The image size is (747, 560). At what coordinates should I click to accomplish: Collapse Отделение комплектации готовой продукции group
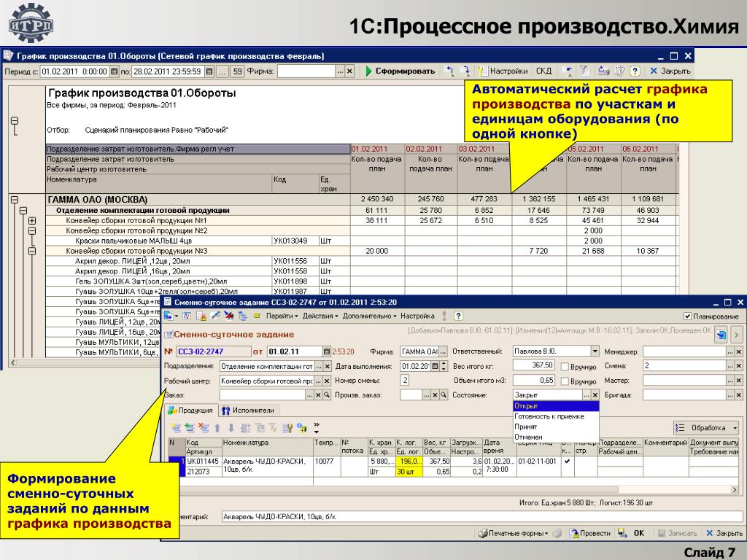coord(23,211)
